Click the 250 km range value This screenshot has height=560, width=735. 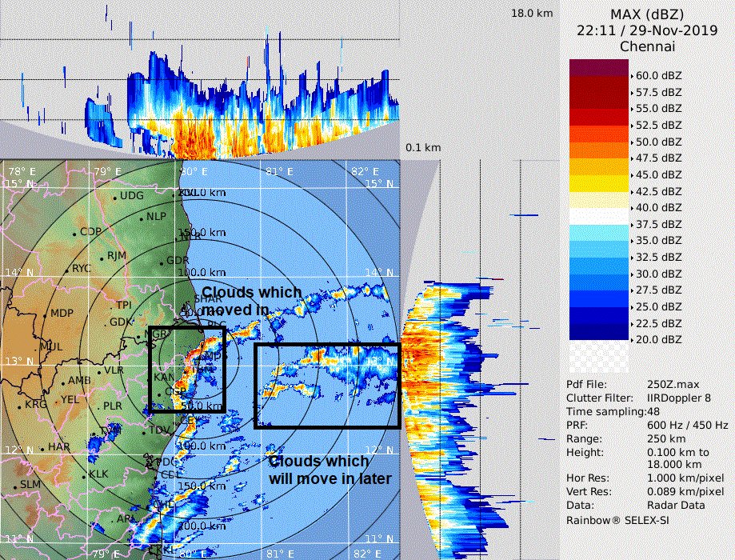(x=666, y=439)
